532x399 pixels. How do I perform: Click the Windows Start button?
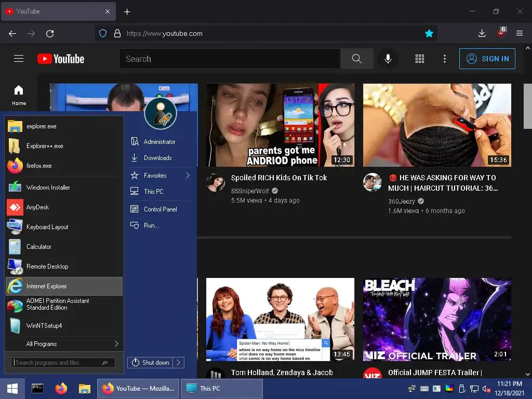[x=12, y=389]
